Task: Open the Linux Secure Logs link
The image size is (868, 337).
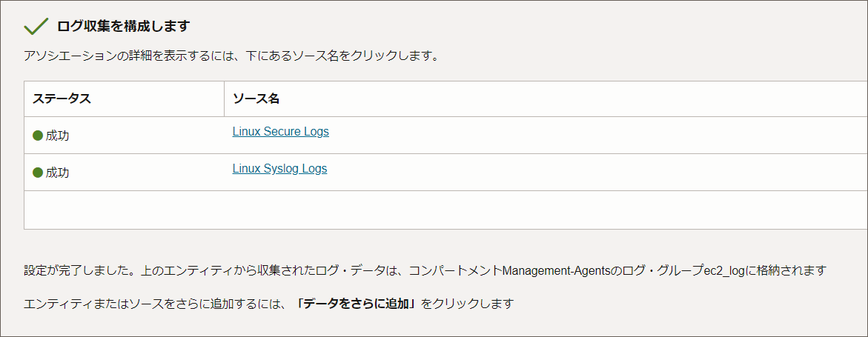Action: (280, 132)
